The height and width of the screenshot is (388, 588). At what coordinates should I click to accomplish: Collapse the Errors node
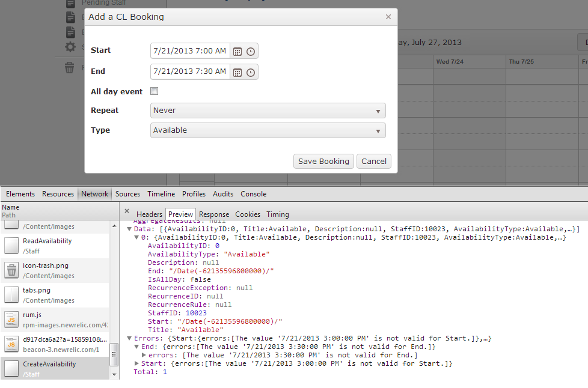(129, 338)
